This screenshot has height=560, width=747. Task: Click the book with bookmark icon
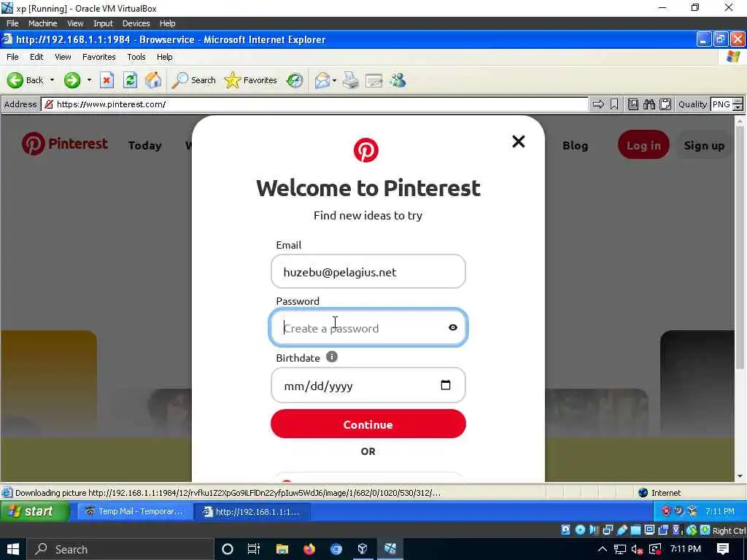633,104
